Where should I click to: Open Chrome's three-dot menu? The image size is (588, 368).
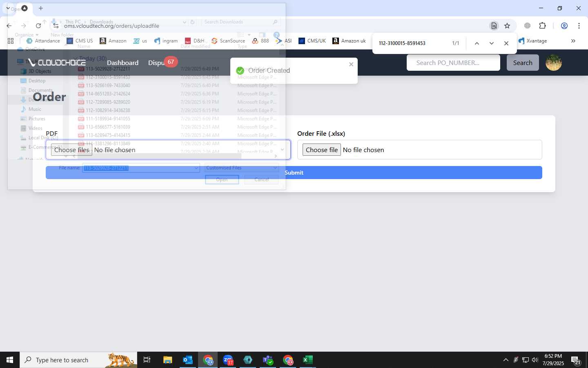tap(579, 26)
